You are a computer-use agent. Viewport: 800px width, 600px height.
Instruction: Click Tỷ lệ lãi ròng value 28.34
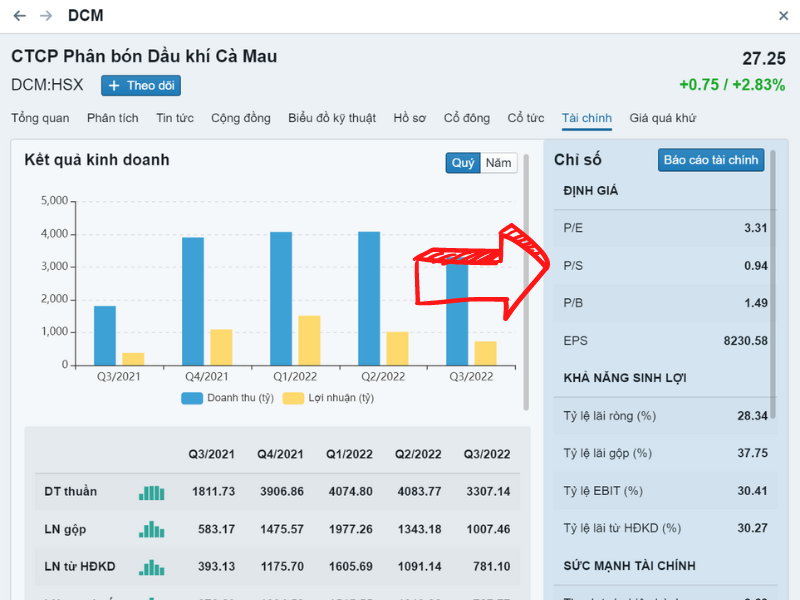752,416
